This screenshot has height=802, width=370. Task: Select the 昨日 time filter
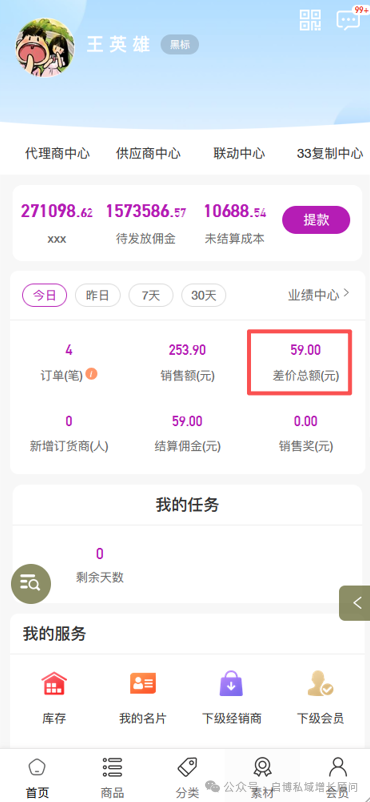click(x=98, y=295)
